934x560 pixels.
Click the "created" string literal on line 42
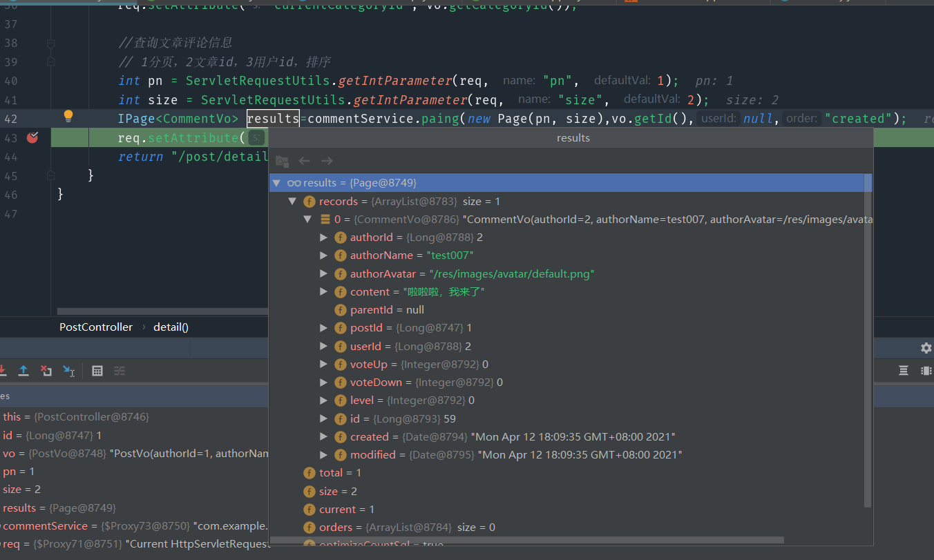coord(858,119)
